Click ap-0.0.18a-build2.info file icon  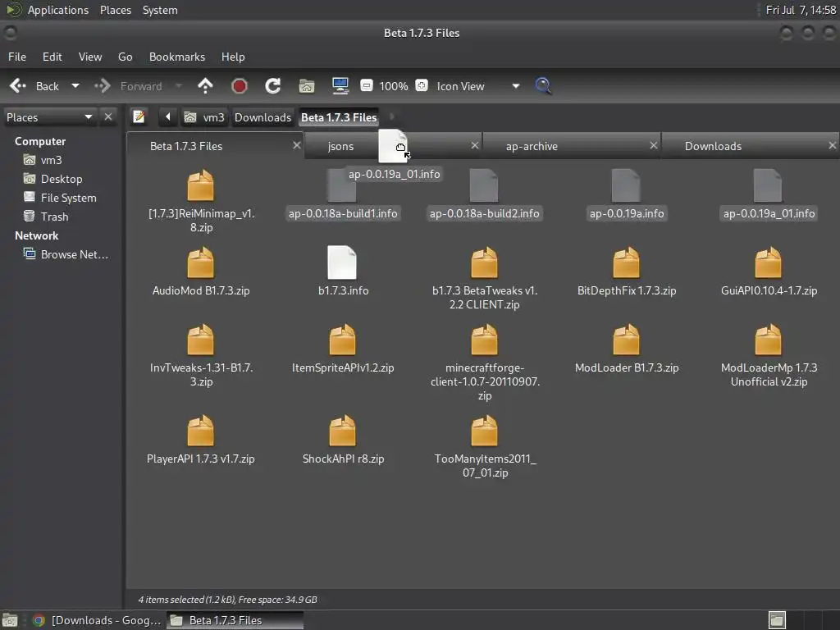(x=484, y=185)
